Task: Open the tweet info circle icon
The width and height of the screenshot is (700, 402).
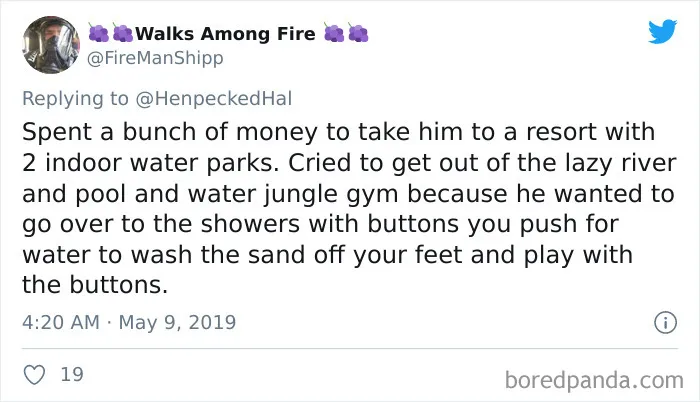Action: [x=666, y=322]
